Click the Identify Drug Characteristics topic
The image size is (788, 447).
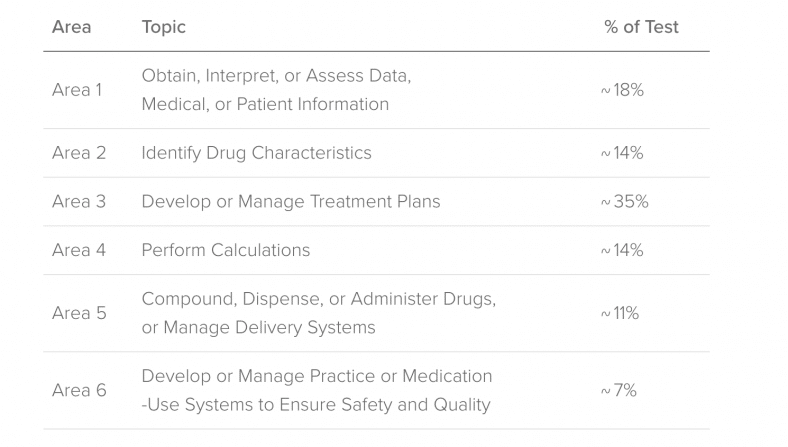pos(256,153)
